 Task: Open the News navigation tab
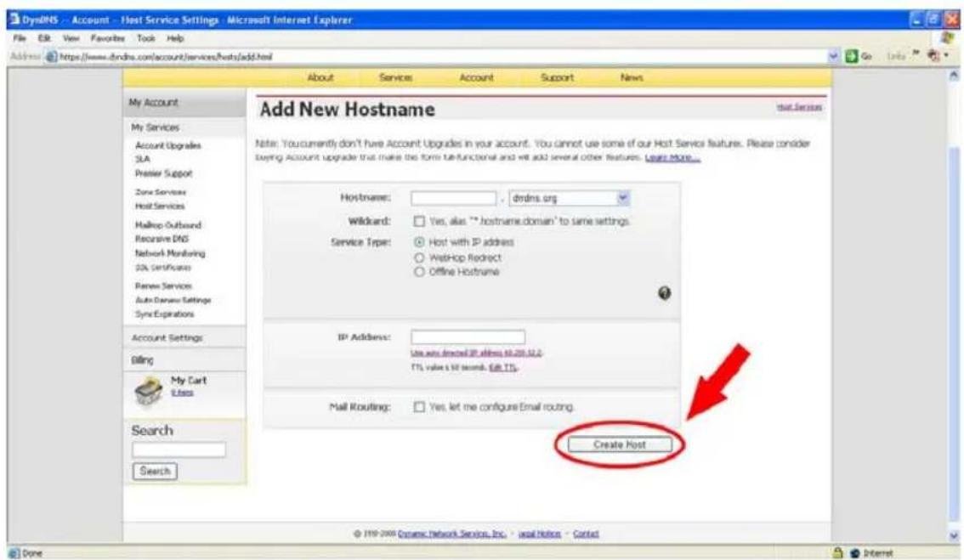[632, 77]
